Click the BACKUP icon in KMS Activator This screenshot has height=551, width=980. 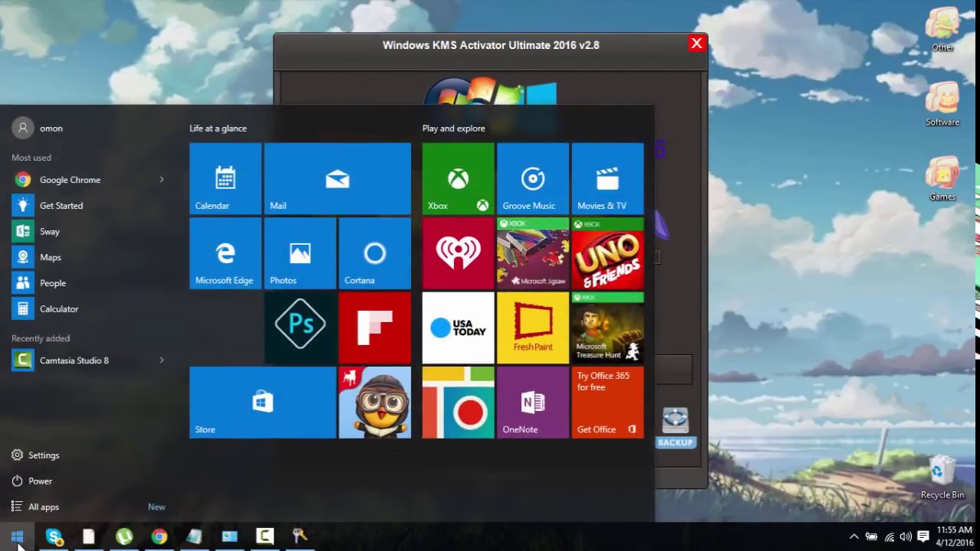pyautogui.click(x=675, y=428)
